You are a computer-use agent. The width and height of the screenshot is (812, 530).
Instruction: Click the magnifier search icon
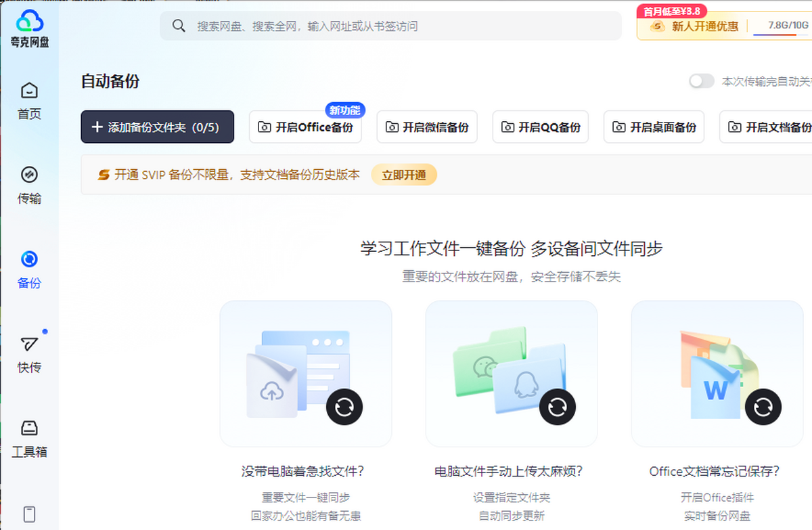coord(179,26)
